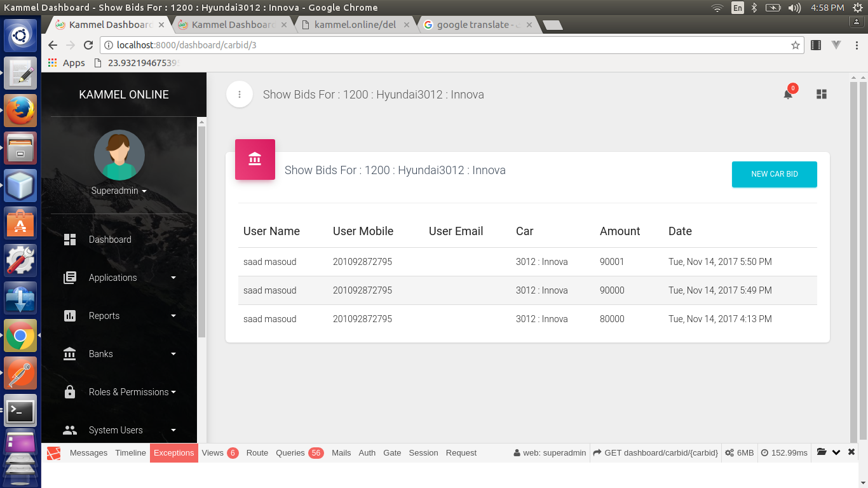
Task: Close the debugbar with X icon
Action: [851, 452]
